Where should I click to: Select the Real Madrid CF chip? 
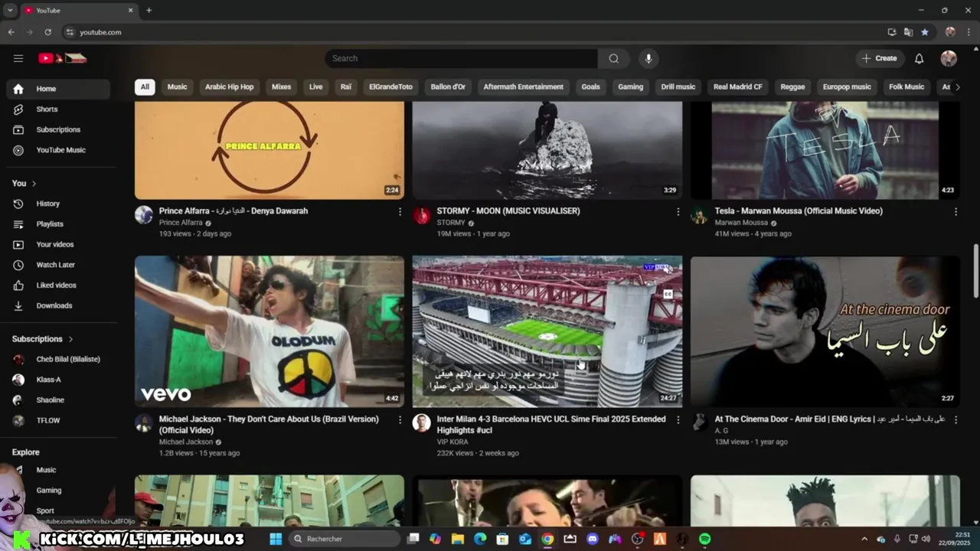coord(738,86)
